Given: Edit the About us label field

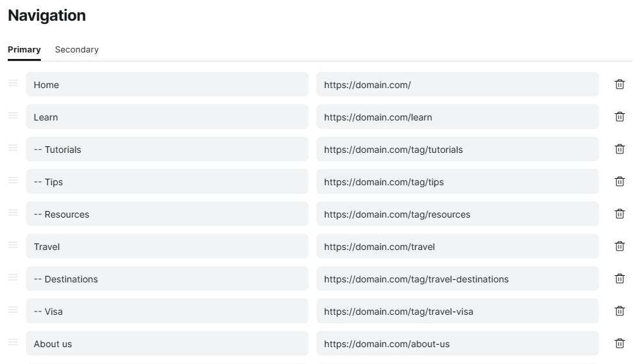Looking at the screenshot, I should point(167,343).
